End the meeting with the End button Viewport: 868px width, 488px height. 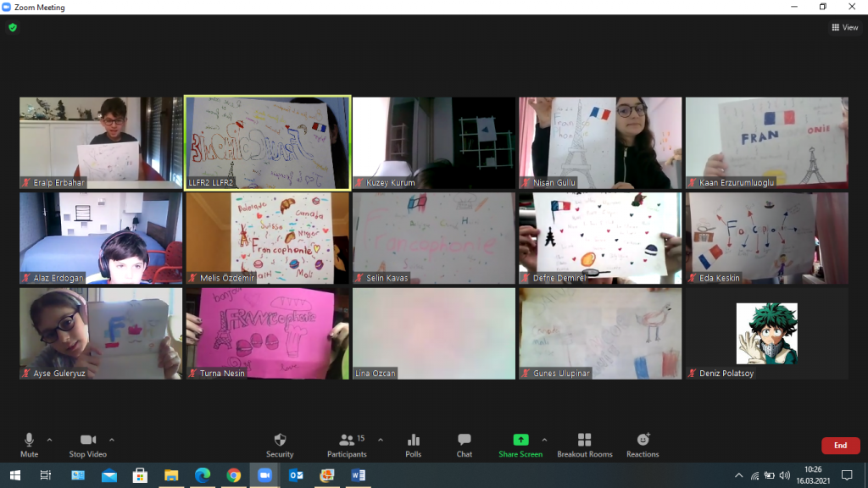pyautogui.click(x=840, y=446)
